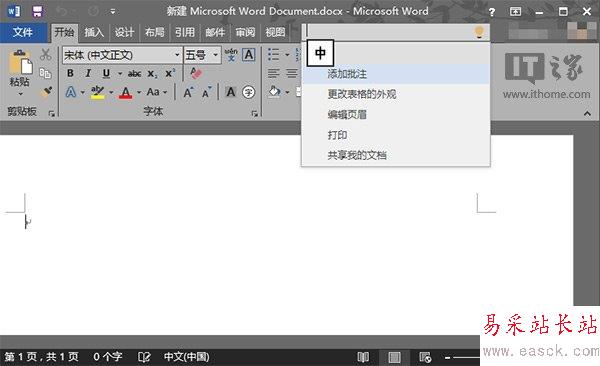Image resolution: width=600 pixels, height=366 pixels.
Task: Choose 编辑页眉 from suggestions
Action: pos(396,114)
